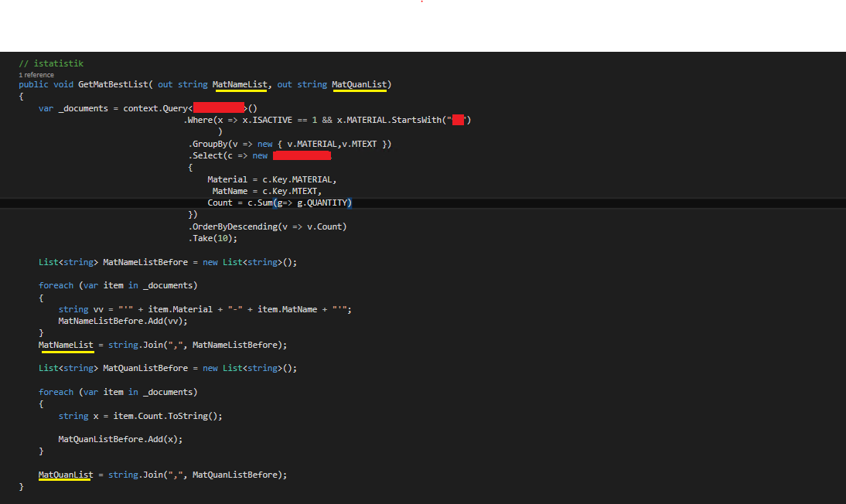
Task: Click the underlined MatNameList string.Join assignment
Action: (x=66, y=345)
